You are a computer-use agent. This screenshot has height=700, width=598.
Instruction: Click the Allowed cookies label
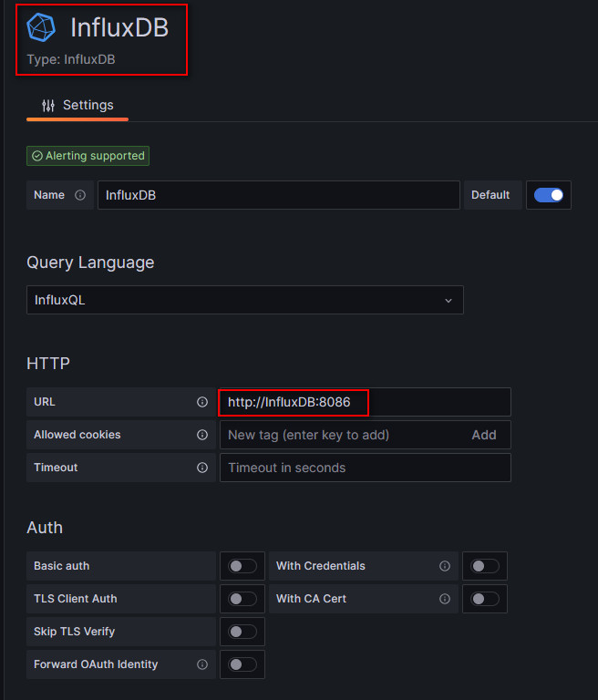click(x=77, y=435)
